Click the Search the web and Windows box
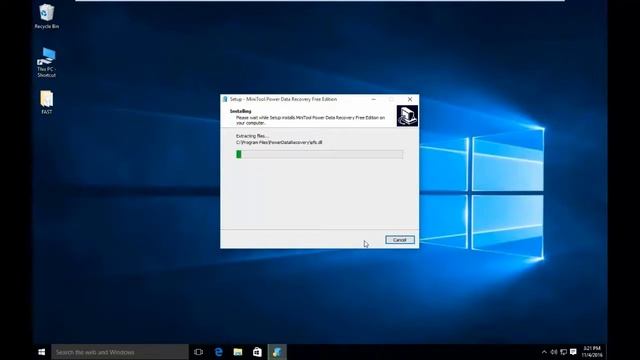 click(x=120, y=352)
